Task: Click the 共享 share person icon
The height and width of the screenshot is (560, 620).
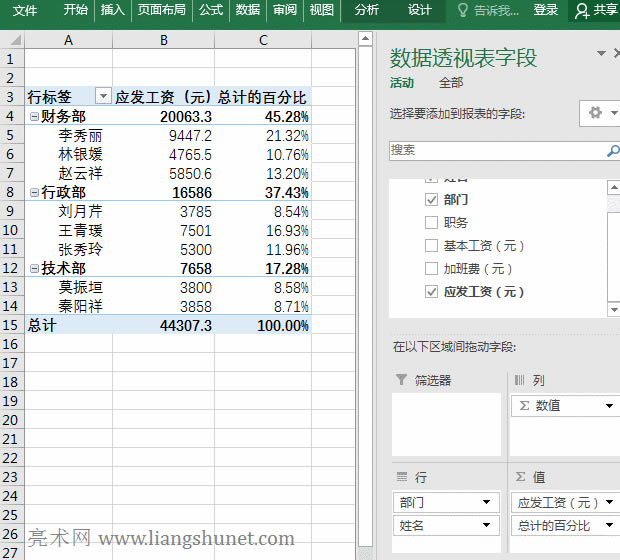Action: coord(581,10)
